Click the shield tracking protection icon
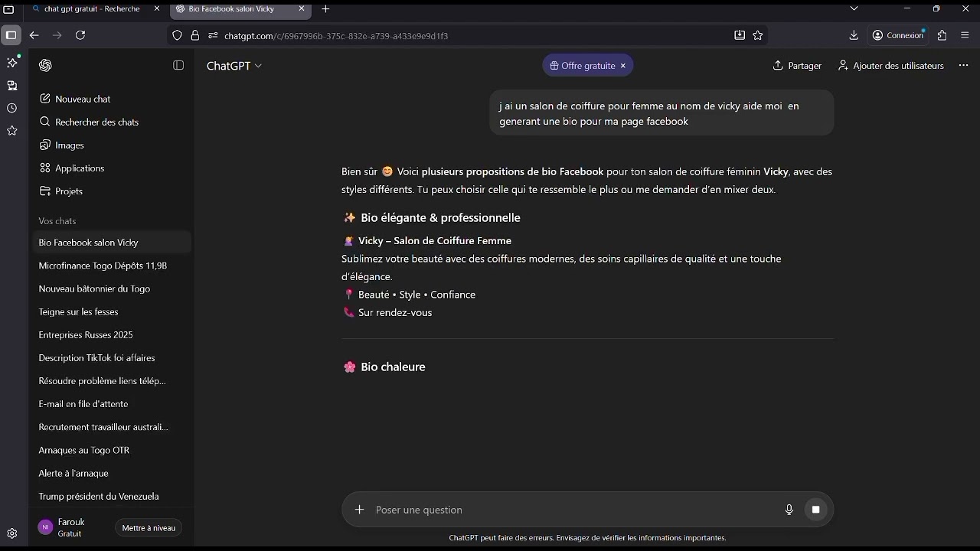The width and height of the screenshot is (980, 551). coord(178,35)
